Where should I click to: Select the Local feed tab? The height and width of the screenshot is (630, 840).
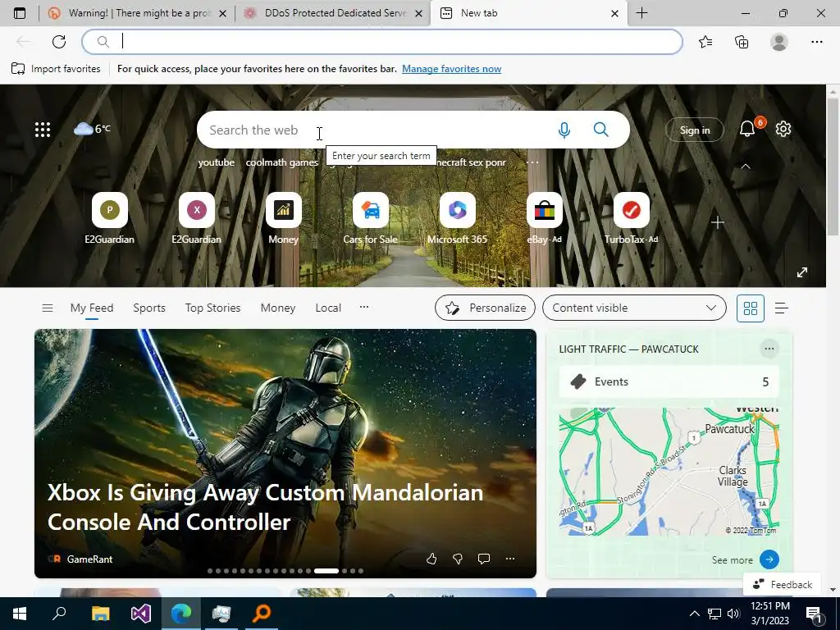pos(328,308)
